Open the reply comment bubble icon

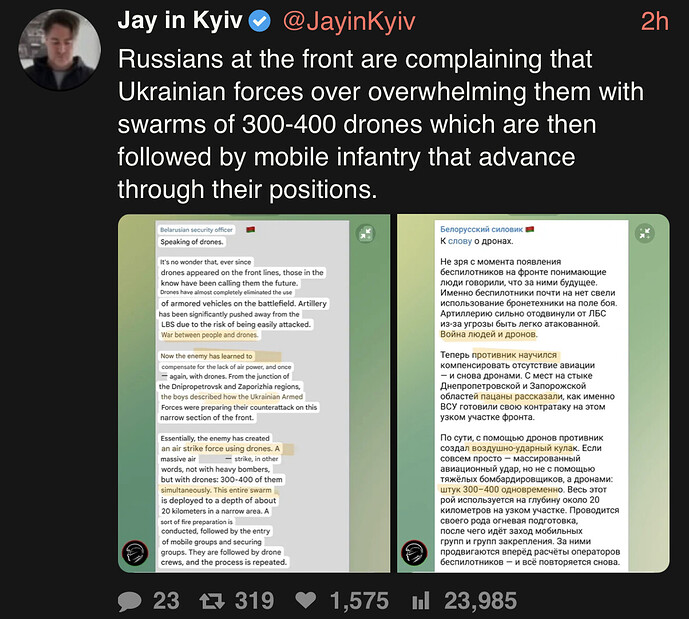[x=129, y=601]
